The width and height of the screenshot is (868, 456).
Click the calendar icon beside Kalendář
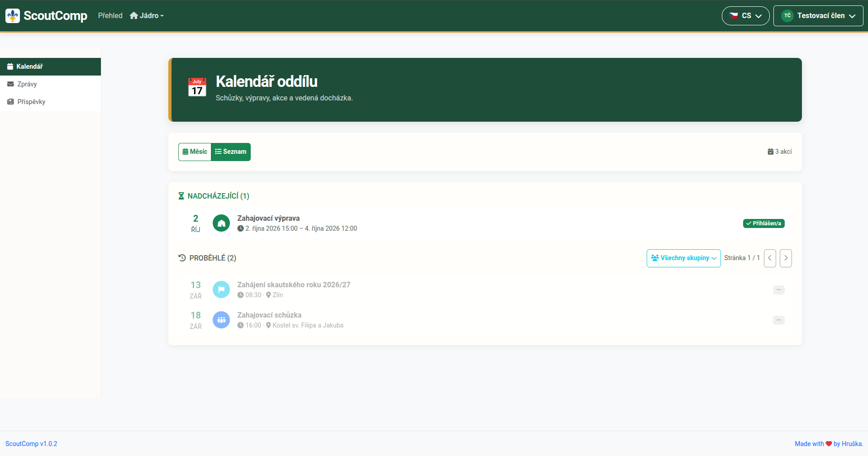click(x=10, y=66)
